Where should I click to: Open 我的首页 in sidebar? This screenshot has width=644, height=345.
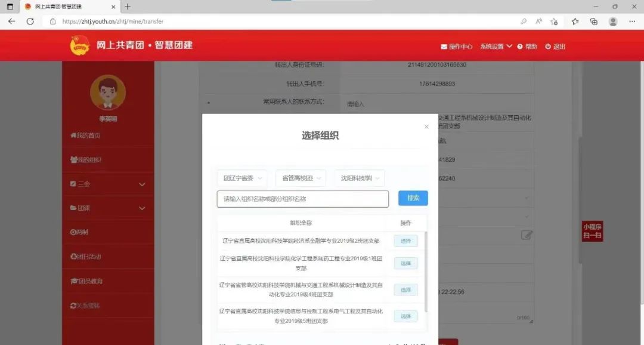[x=85, y=135]
